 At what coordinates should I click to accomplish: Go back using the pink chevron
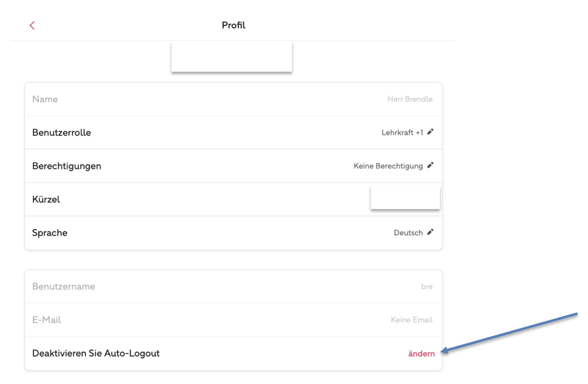32,25
